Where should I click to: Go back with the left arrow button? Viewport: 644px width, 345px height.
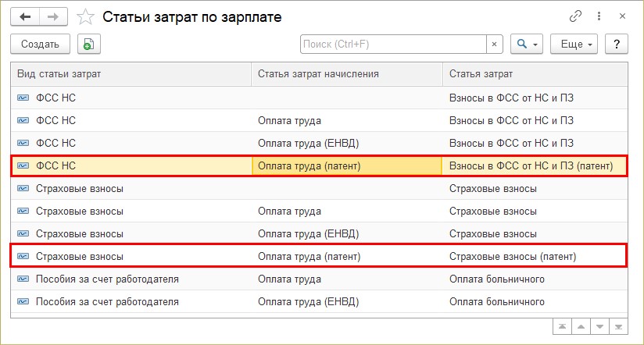pos(26,17)
